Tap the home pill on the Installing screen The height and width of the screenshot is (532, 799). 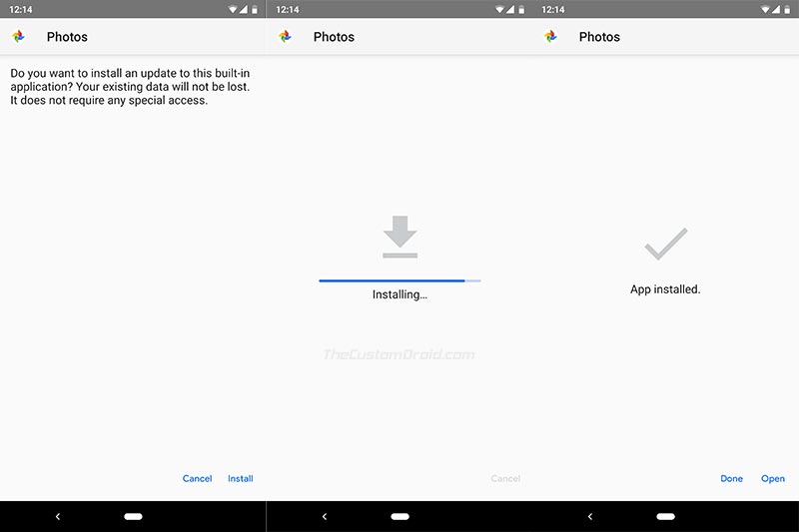(399, 516)
